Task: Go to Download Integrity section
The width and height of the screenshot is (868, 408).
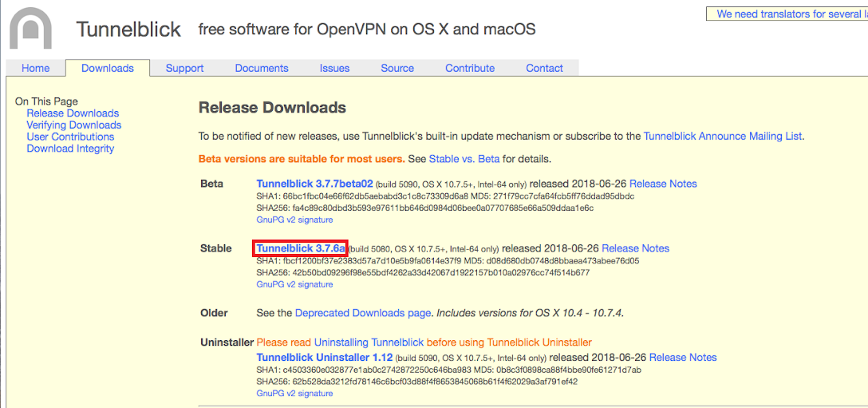Action: tap(70, 149)
